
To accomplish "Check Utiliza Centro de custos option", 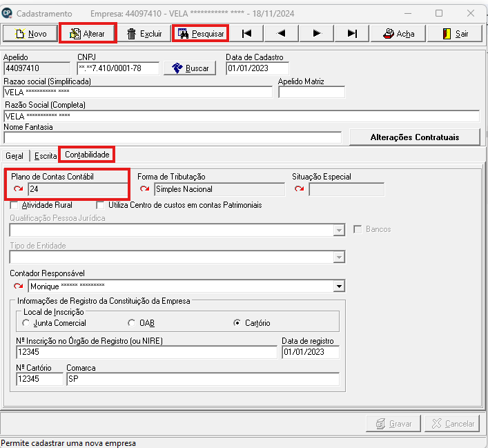I will coord(101,205).
